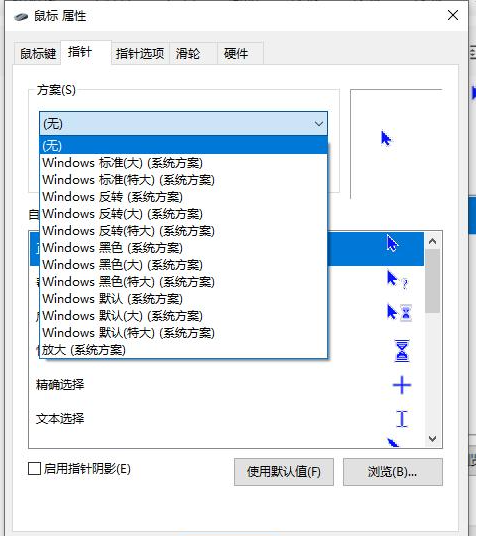Choose the 放大 (系统方案) scheme
Viewport: 478px width, 536px height.
pos(183,350)
